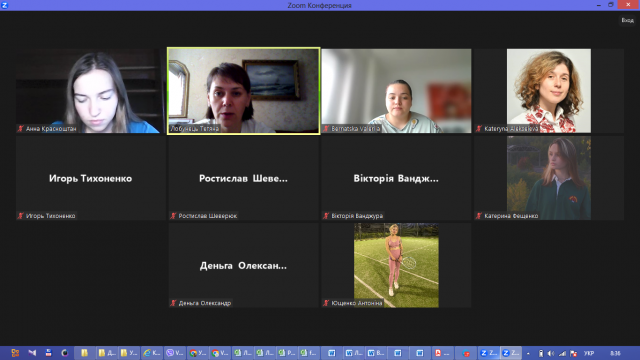Click the Ющенко Антоніна name label

(x=357, y=303)
